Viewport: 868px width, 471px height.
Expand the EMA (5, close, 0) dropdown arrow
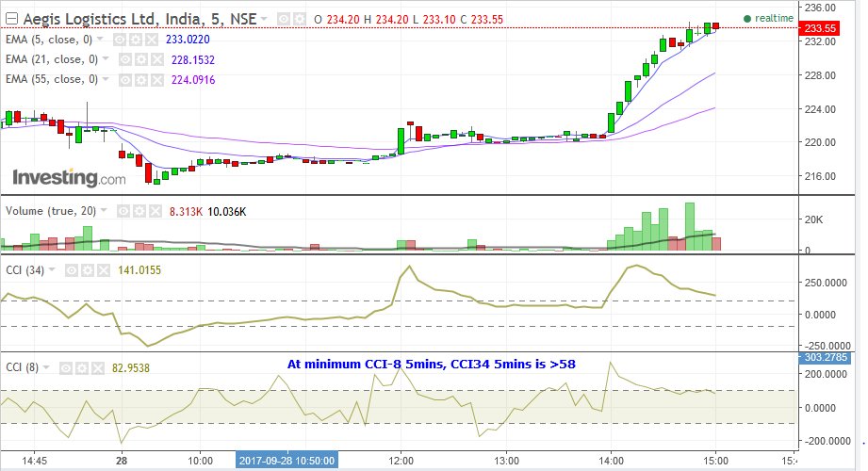[100, 40]
